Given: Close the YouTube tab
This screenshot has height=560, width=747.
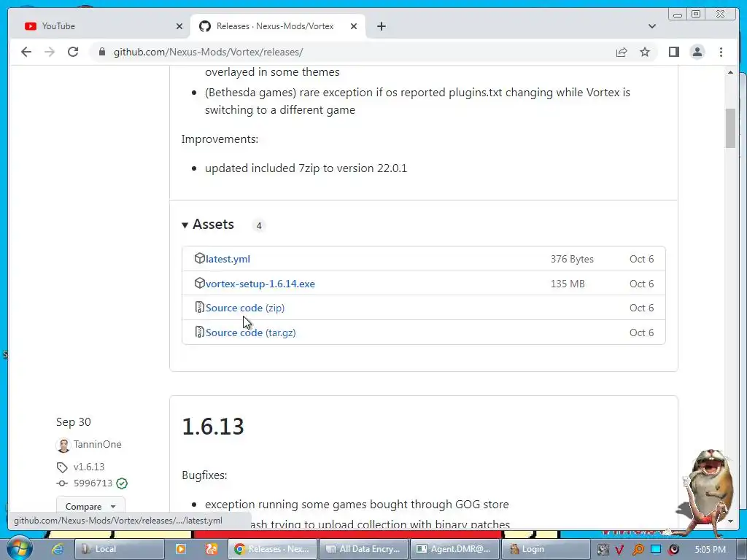Looking at the screenshot, I should click(x=179, y=26).
